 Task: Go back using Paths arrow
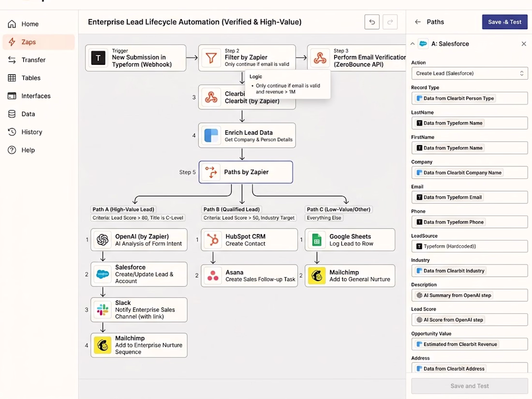[418, 22]
